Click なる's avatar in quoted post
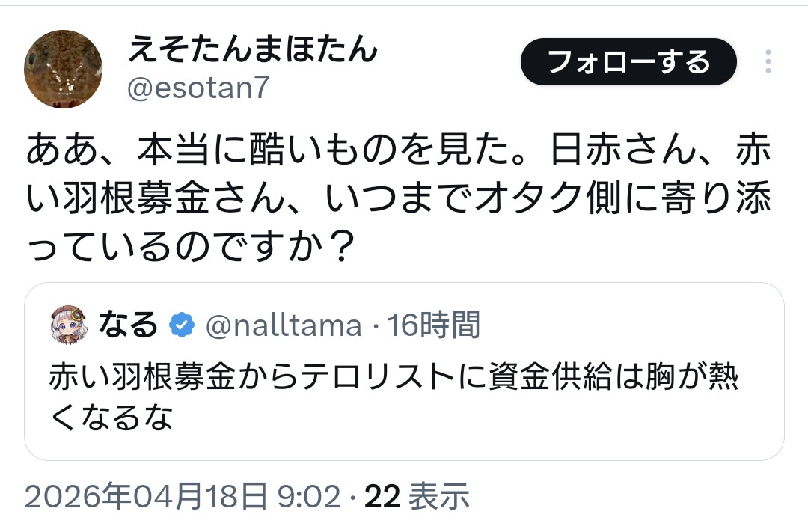Viewport: 808px width, 532px height. click(x=69, y=325)
